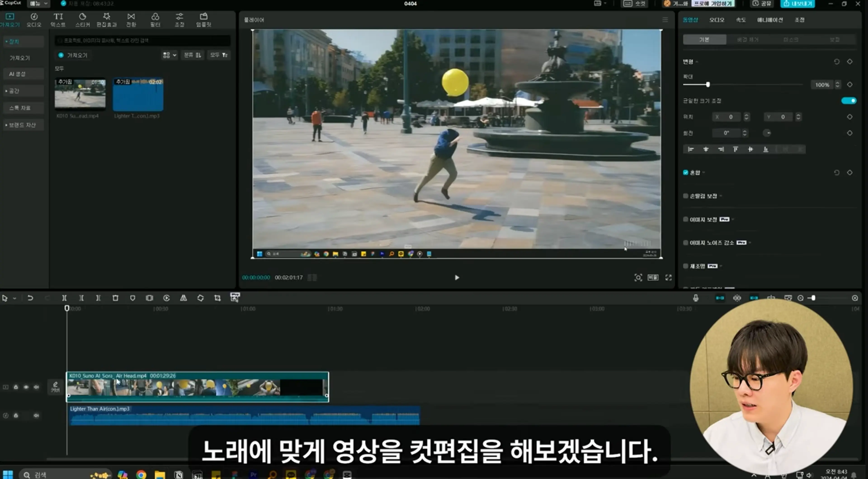Open the 템플릿 templates panel
868x479 pixels.
pos(204,20)
